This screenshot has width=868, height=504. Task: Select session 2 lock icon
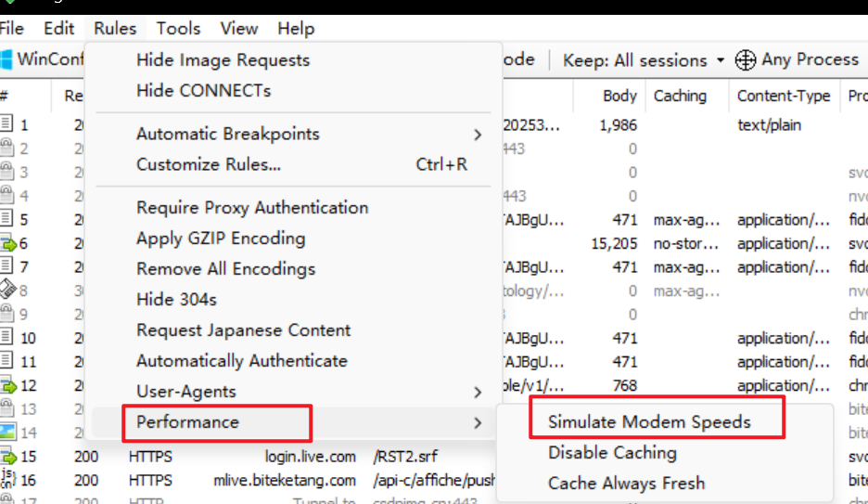[6, 148]
